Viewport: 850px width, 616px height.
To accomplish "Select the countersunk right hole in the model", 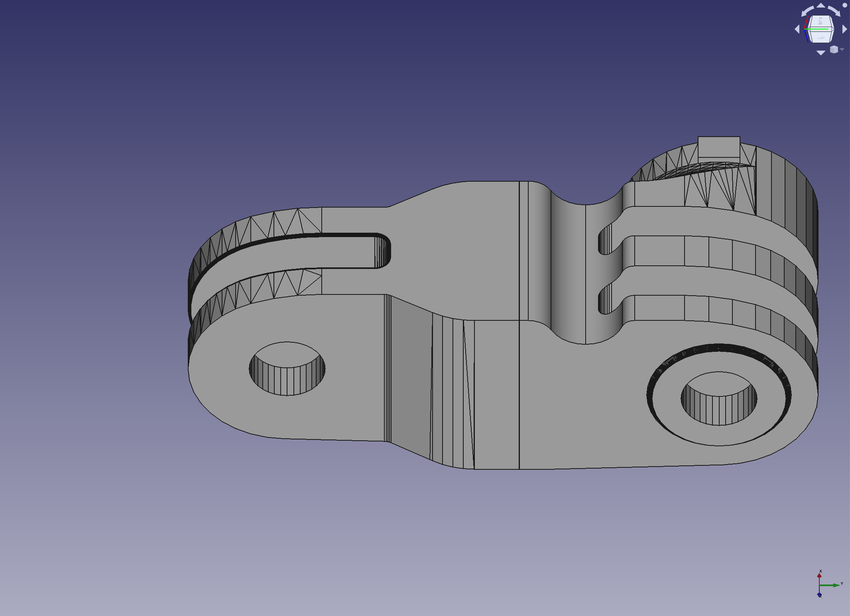I will 719,398.
